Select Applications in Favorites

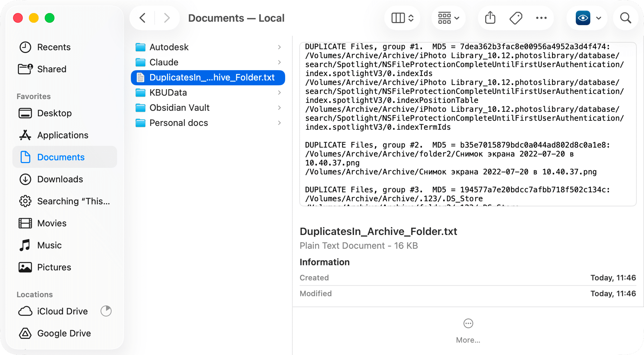click(x=65, y=135)
